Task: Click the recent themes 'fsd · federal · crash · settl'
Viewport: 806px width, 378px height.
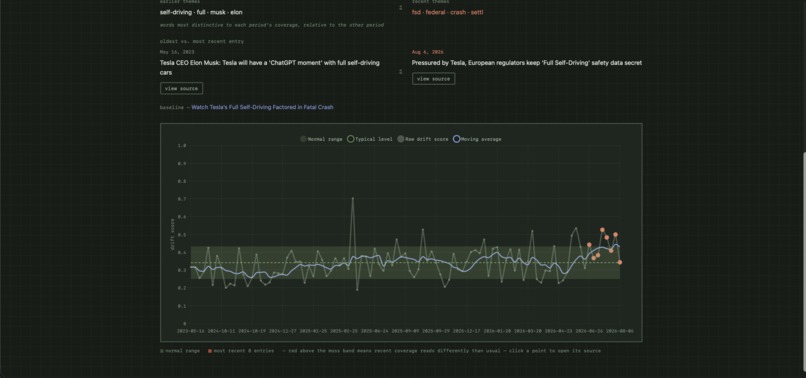Action: [447, 12]
